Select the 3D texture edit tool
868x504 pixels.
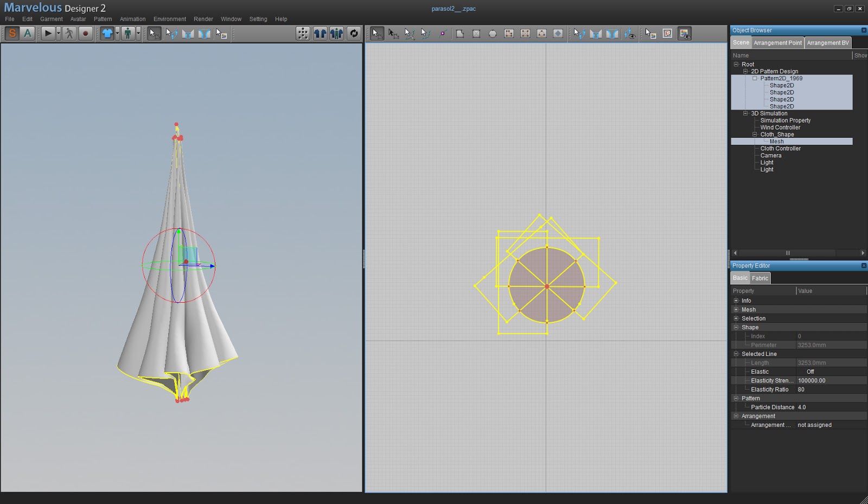[x=221, y=34]
